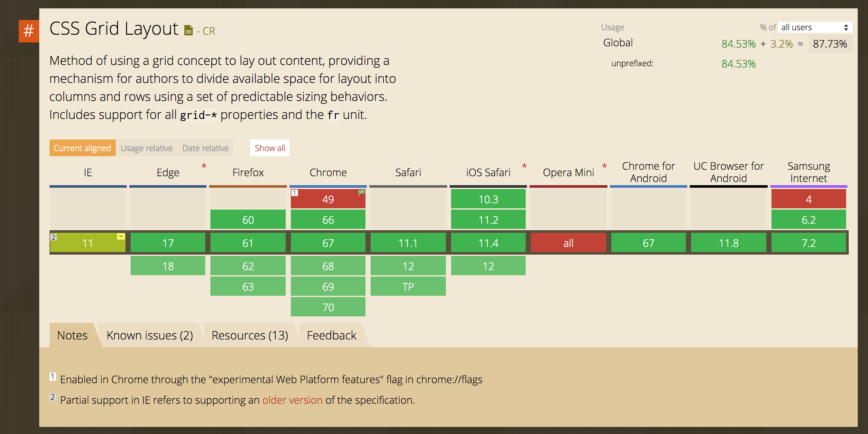Select the iOS Safari 11.4 cell
868x434 pixels.
click(488, 243)
